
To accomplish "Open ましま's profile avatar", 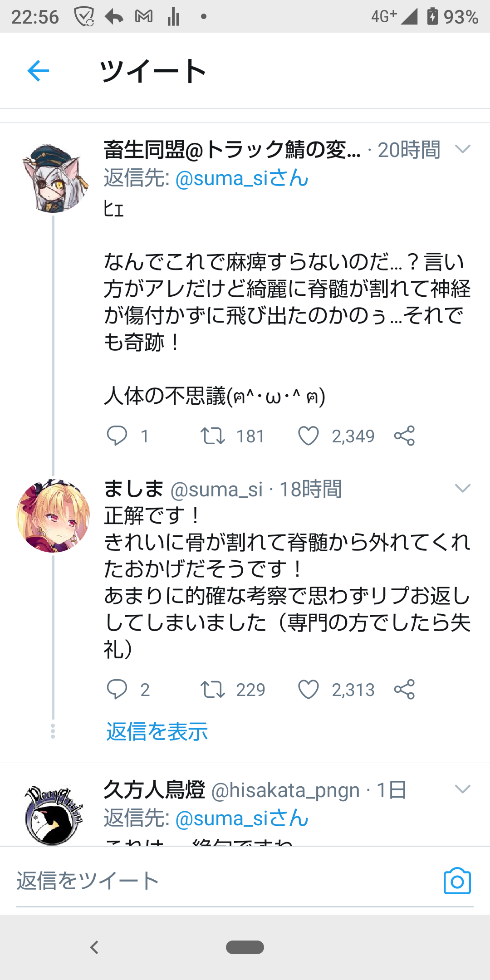I will [x=53, y=516].
